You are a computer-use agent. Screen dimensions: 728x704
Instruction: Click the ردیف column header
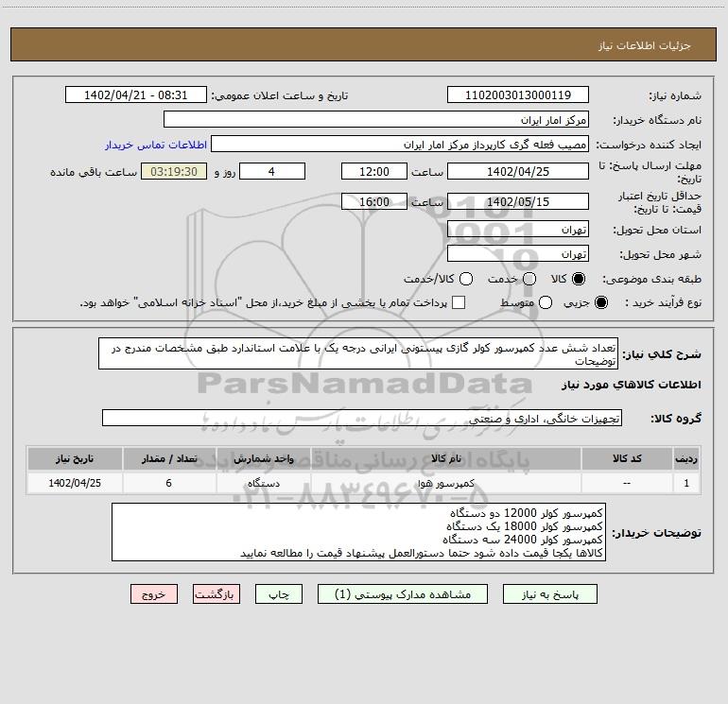click(x=686, y=458)
